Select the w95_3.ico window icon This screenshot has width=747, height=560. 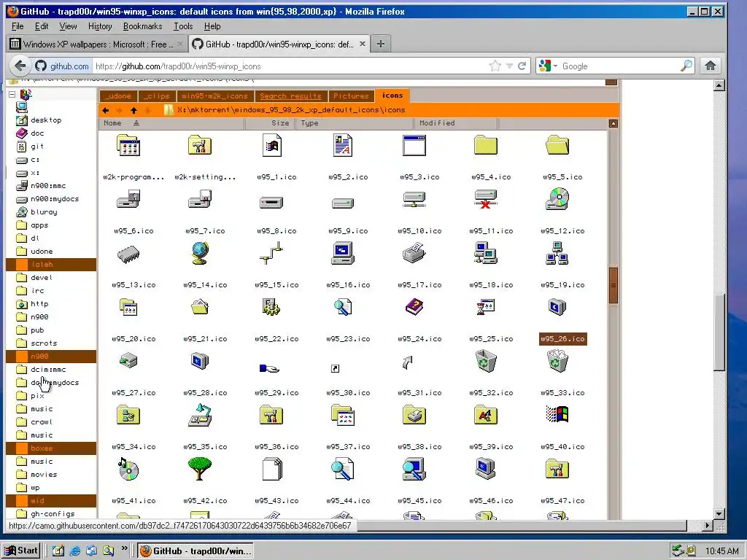click(x=414, y=145)
